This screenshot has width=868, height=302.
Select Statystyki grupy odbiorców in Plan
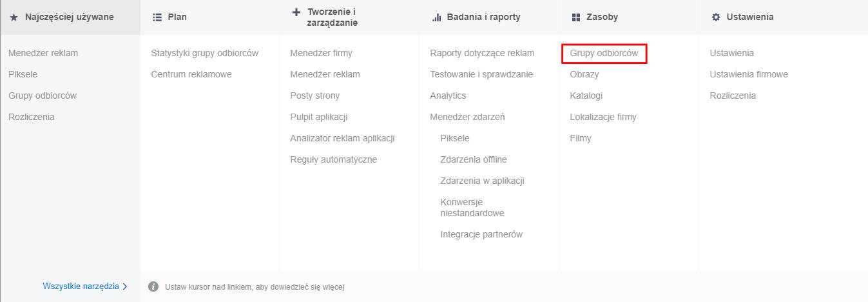point(204,53)
